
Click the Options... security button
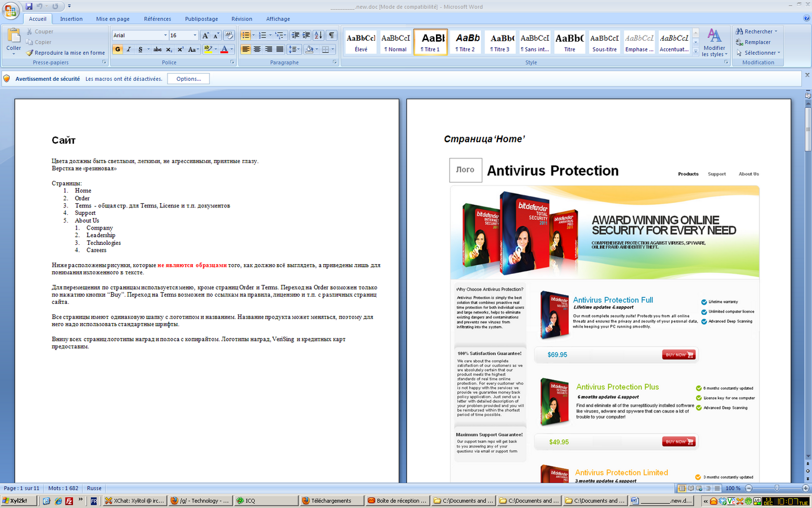pyautogui.click(x=189, y=79)
